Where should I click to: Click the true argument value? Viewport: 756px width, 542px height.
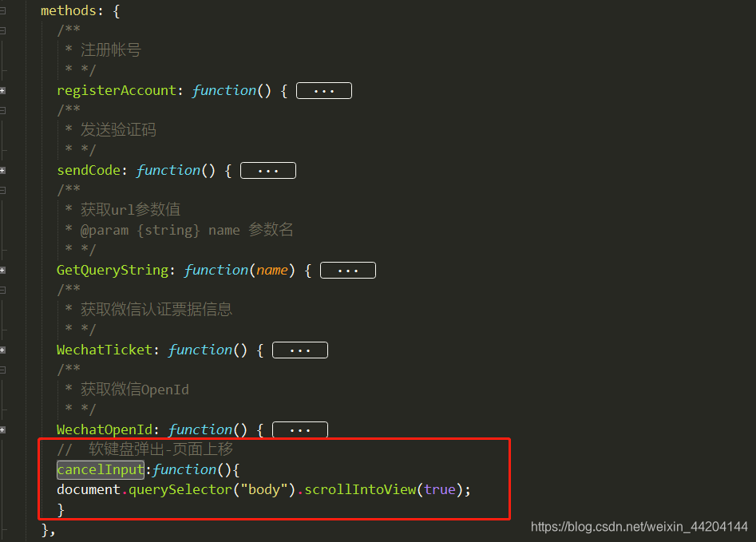(x=440, y=489)
